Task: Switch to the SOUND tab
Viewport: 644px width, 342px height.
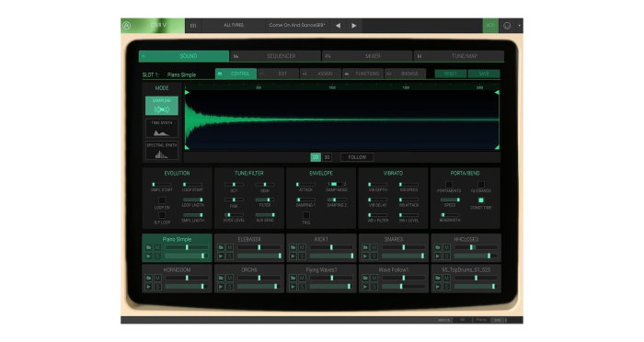Action: 184,56
